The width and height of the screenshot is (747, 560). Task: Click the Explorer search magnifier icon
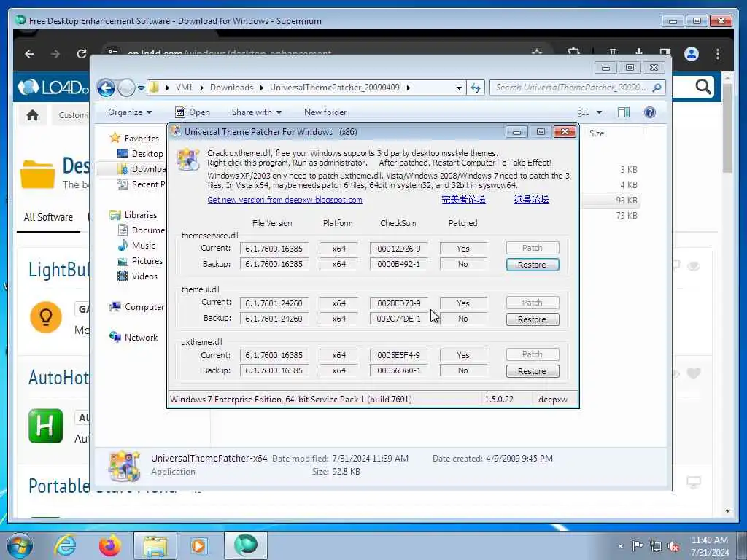click(x=657, y=87)
